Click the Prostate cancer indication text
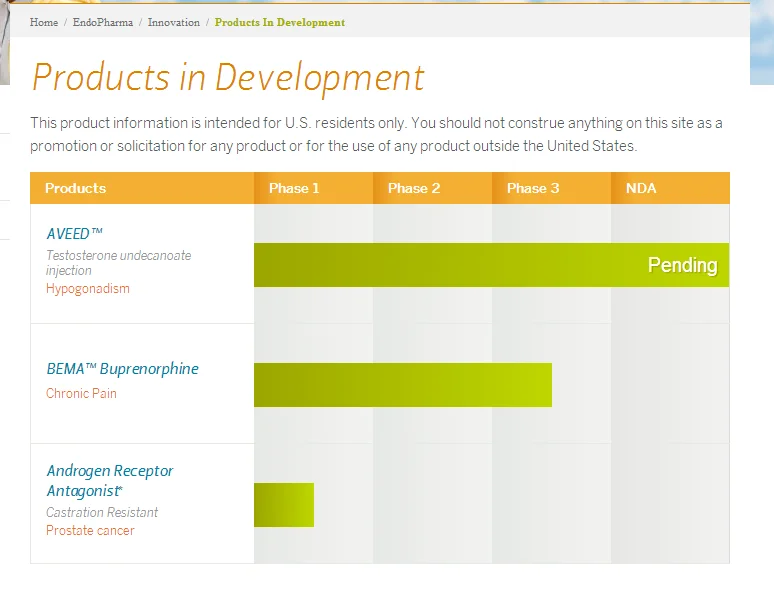This screenshot has width=774, height=590. click(90, 530)
